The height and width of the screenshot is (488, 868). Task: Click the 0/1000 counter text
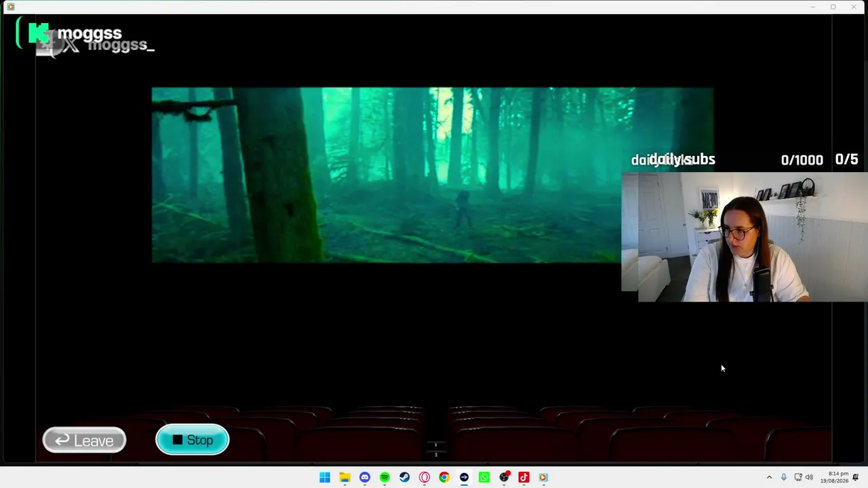pyautogui.click(x=802, y=160)
